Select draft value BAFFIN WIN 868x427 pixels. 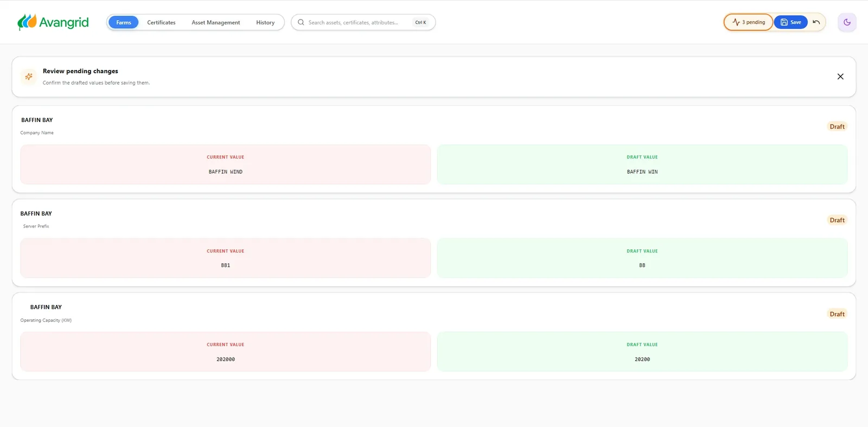pyautogui.click(x=642, y=172)
